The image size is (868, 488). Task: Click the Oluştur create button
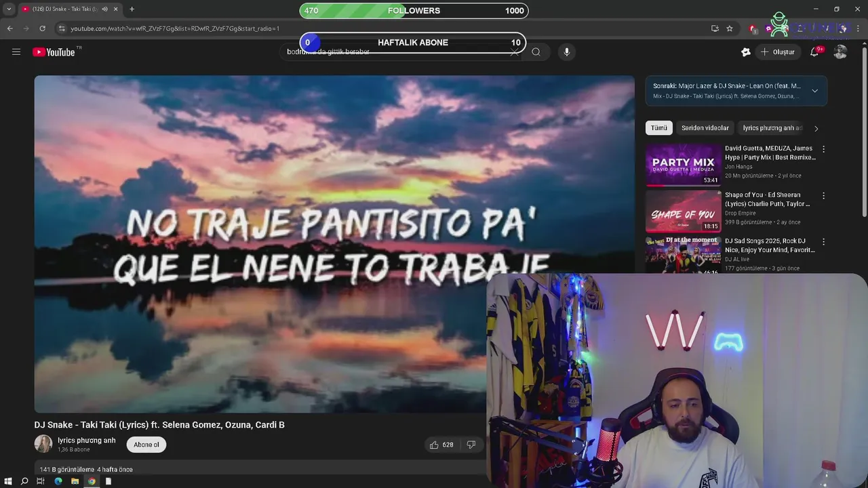pos(777,52)
